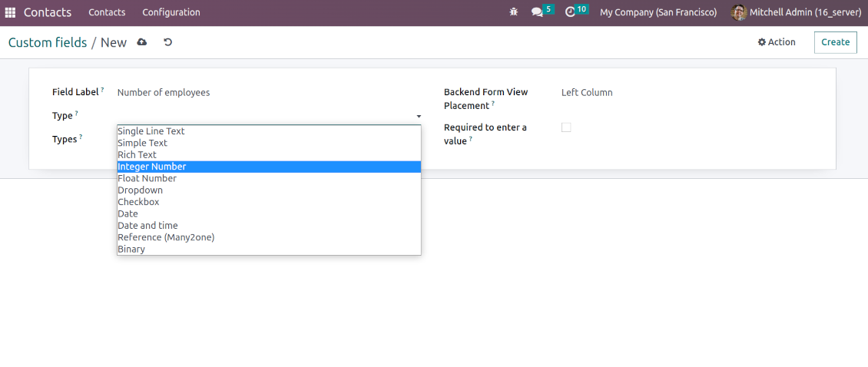868x367 pixels.
Task: Click the discard changes undo icon
Action: 167,42
